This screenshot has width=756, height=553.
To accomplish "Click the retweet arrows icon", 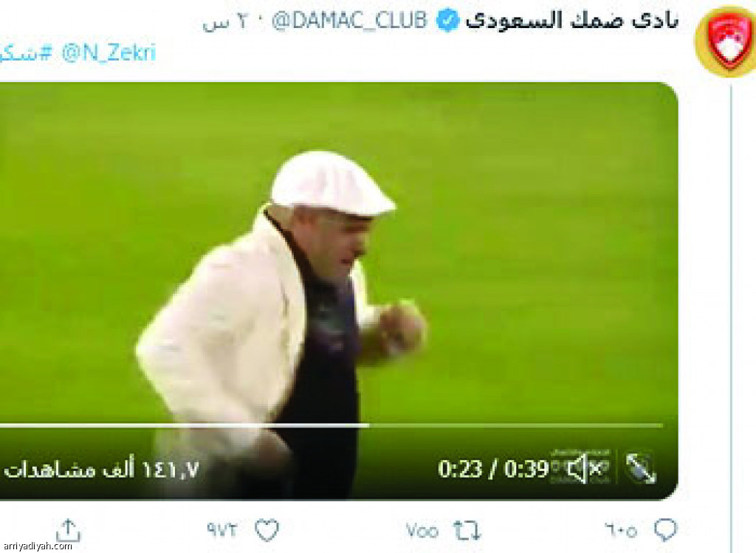I will (x=467, y=530).
